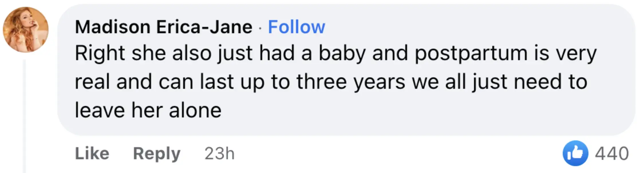This screenshot has height=173, width=644.
Task: Reply to Madison's comment
Action: point(157,154)
